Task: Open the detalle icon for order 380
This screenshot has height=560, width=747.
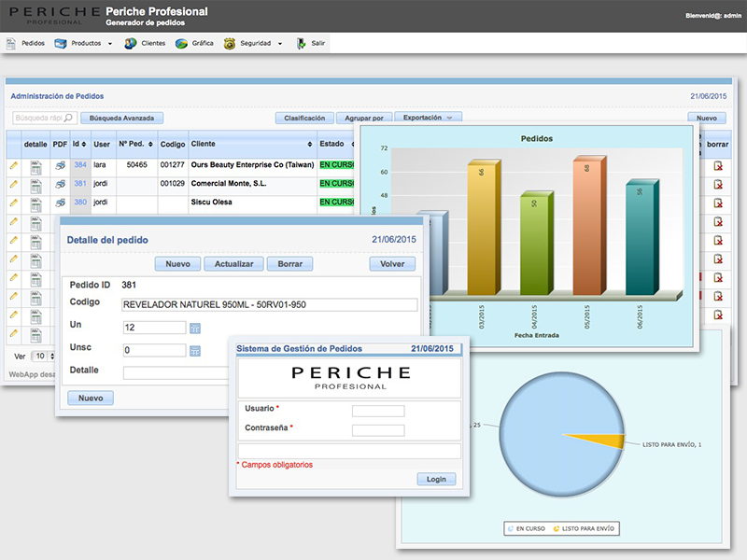Action: tap(35, 204)
